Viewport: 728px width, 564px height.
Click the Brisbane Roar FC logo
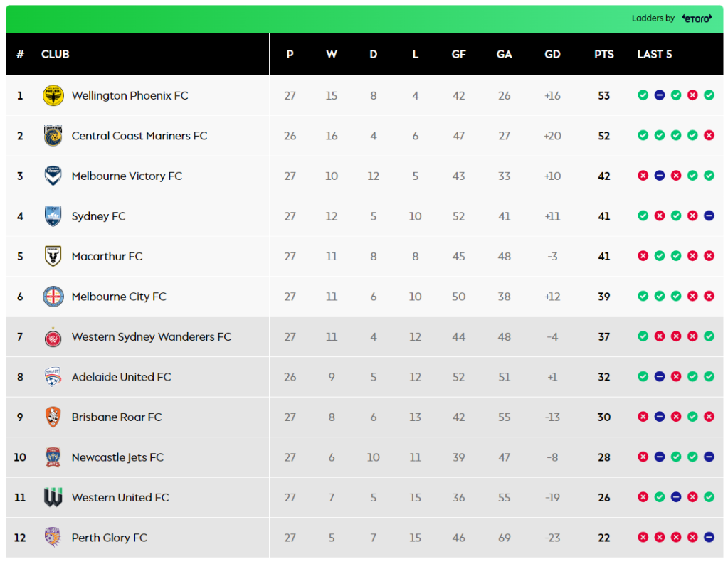click(x=53, y=417)
